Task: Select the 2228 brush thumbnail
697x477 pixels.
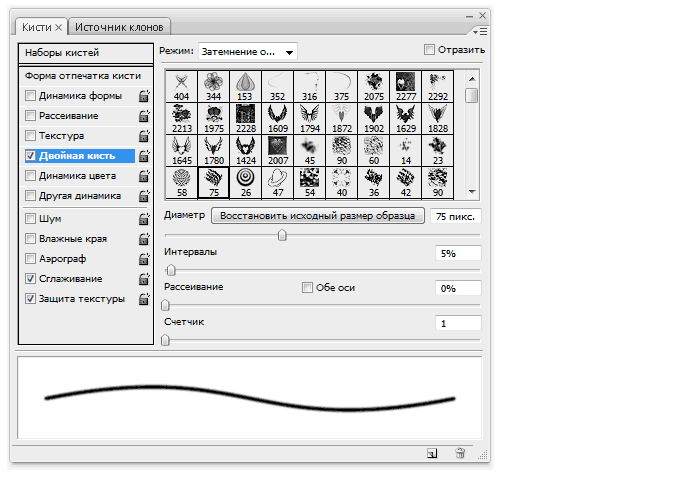Action: (245, 119)
